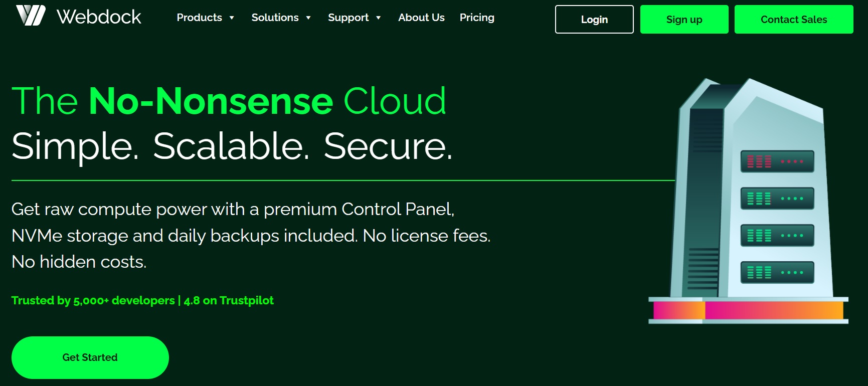This screenshot has width=868, height=386.
Task: Click "The No-Nonsense Cloud" heading
Action: tap(229, 101)
